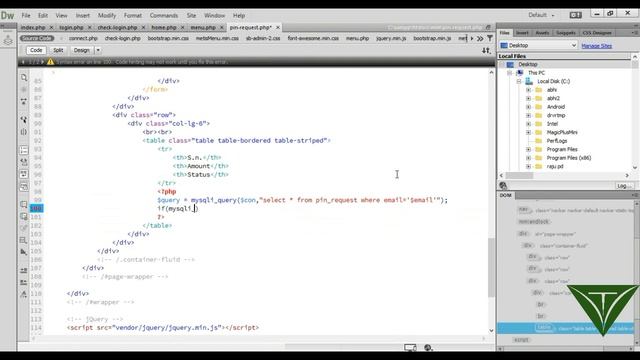The height and width of the screenshot is (360, 640).
Task: Click the Dreamweaver Dw logo icon
Action: click(x=7, y=16)
